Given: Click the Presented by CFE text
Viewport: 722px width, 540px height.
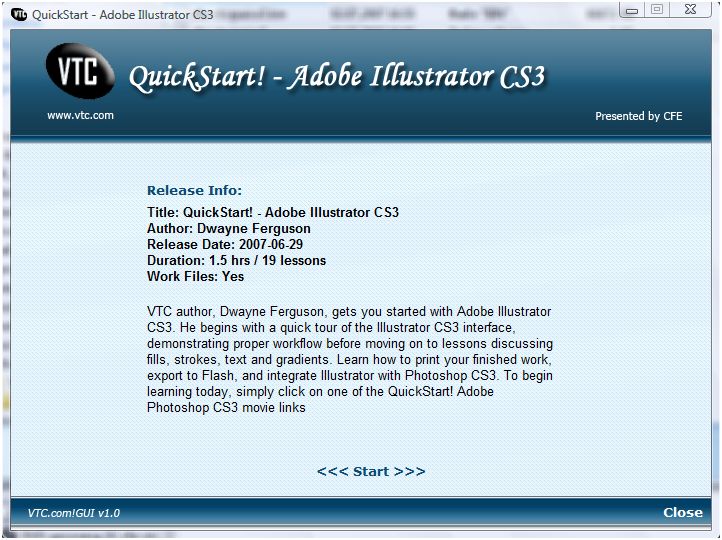Looking at the screenshot, I should pyautogui.click(x=639, y=116).
